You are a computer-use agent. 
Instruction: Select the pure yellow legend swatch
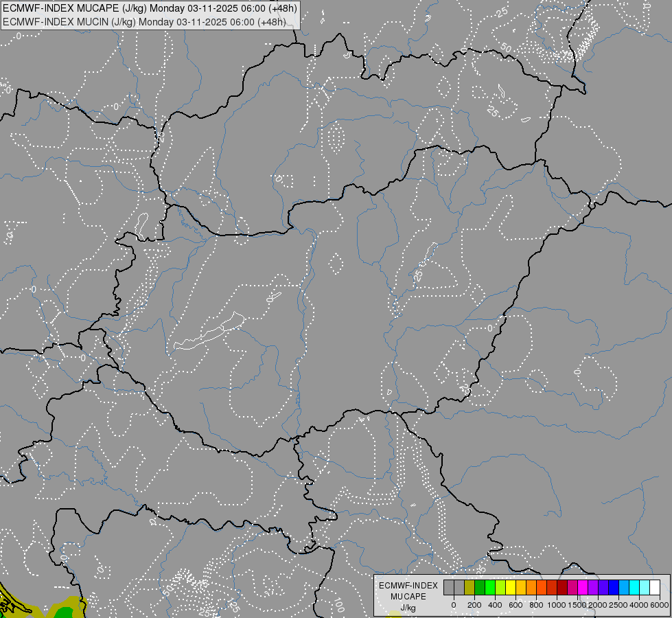(511, 587)
